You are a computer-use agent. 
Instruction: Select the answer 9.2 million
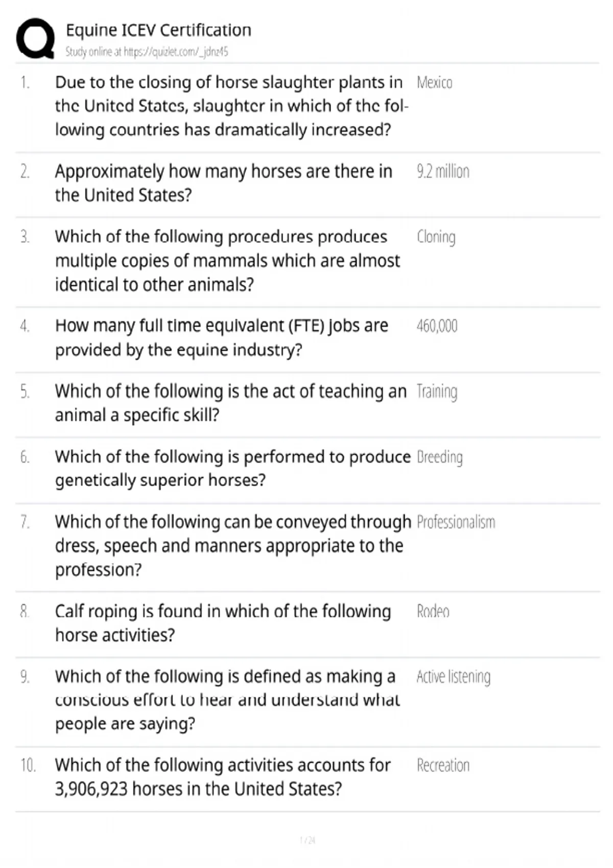click(x=443, y=172)
